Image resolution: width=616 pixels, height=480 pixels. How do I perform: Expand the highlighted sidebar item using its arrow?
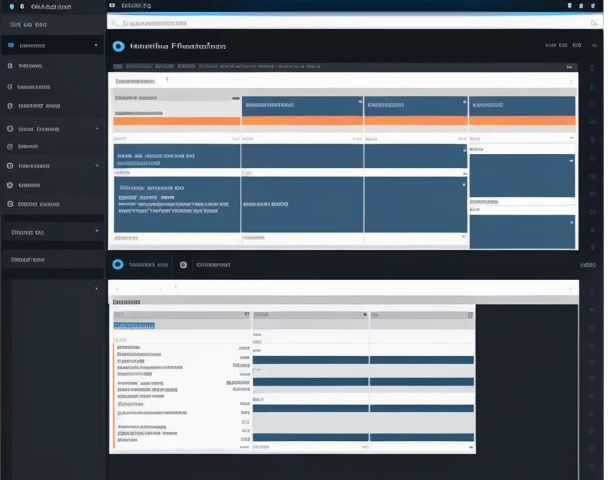point(96,45)
